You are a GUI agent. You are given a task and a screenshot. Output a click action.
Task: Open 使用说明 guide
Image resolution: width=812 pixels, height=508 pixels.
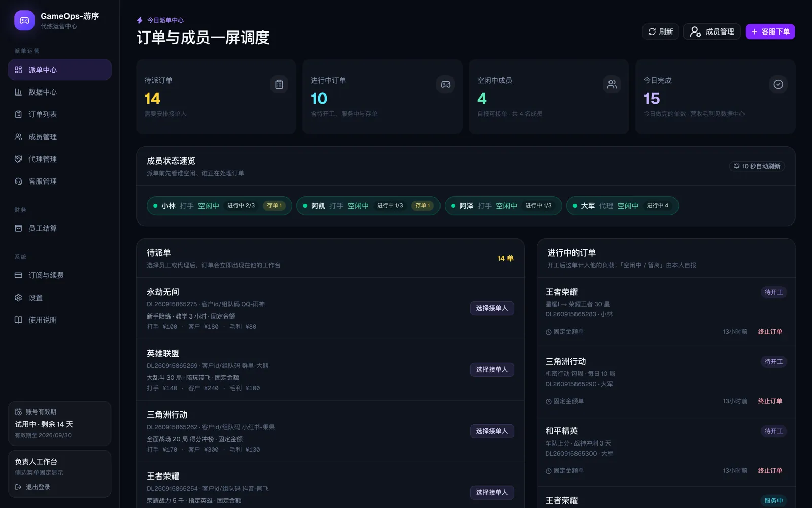coord(60,320)
